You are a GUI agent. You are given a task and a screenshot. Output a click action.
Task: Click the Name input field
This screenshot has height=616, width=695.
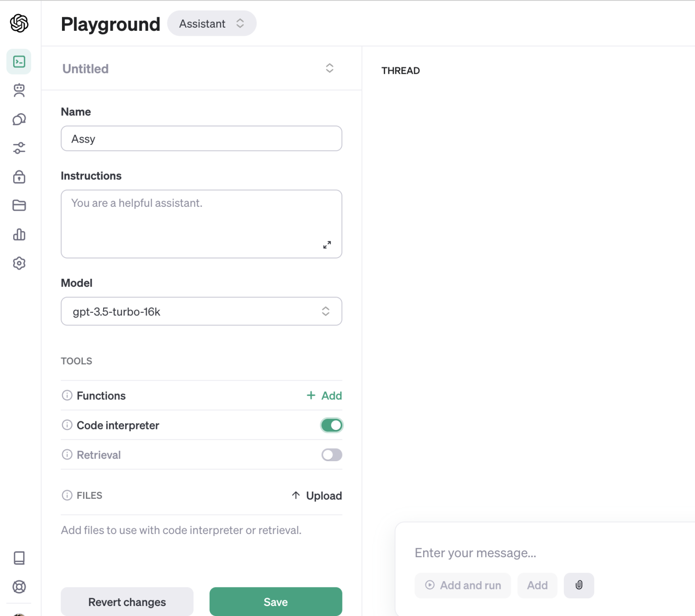point(201,138)
